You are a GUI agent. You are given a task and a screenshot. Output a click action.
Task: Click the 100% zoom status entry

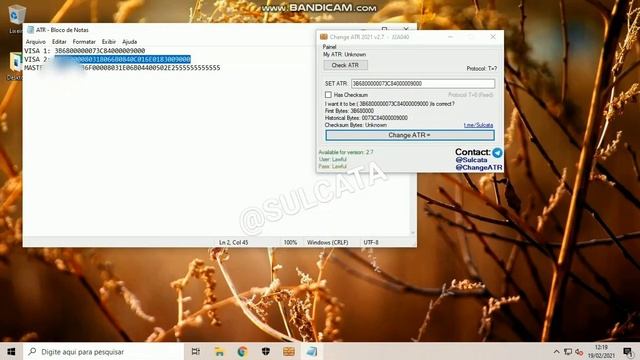(x=290, y=242)
